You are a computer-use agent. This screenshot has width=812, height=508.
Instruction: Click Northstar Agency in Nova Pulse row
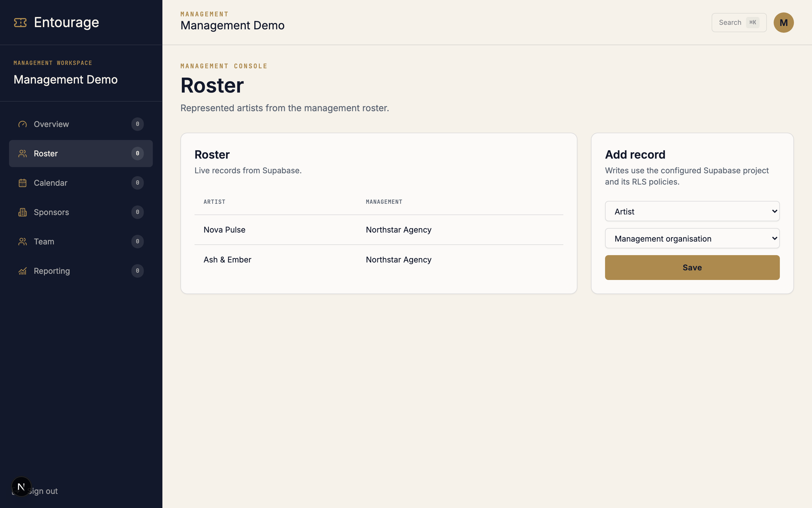tap(399, 230)
